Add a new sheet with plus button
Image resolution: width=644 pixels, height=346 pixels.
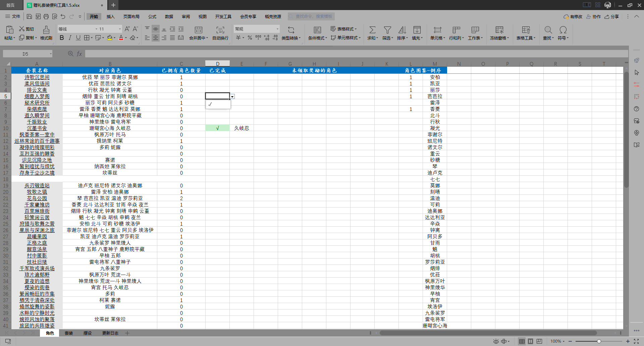pyautogui.click(x=127, y=333)
